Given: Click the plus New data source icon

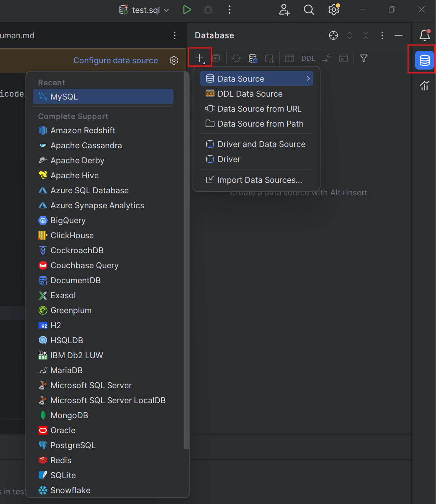Looking at the screenshot, I should [200, 58].
